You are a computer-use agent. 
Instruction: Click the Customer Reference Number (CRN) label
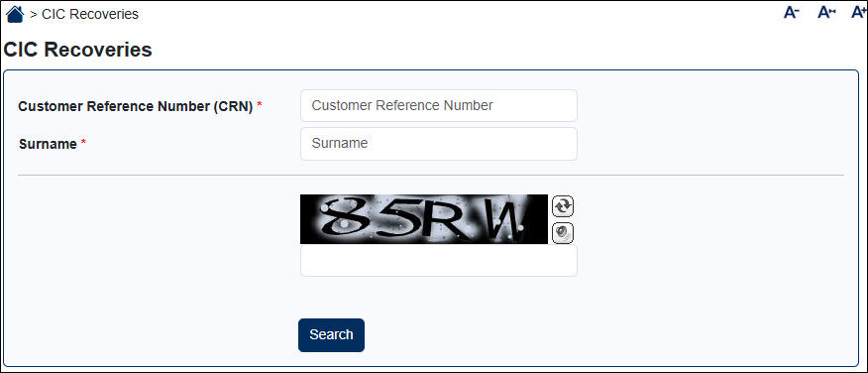[136, 106]
